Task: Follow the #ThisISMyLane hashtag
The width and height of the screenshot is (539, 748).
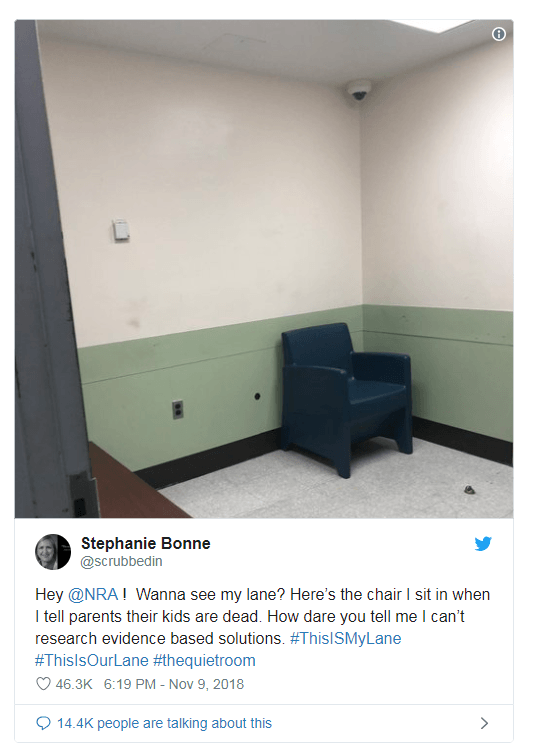Action: pyautogui.click(x=345, y=638)
